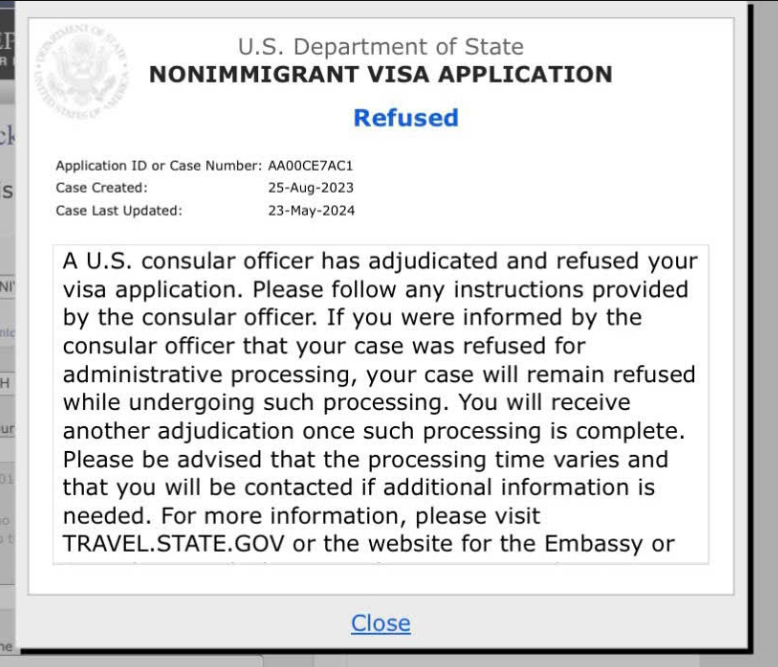Click inside the refusal message text box

(380, 400)
